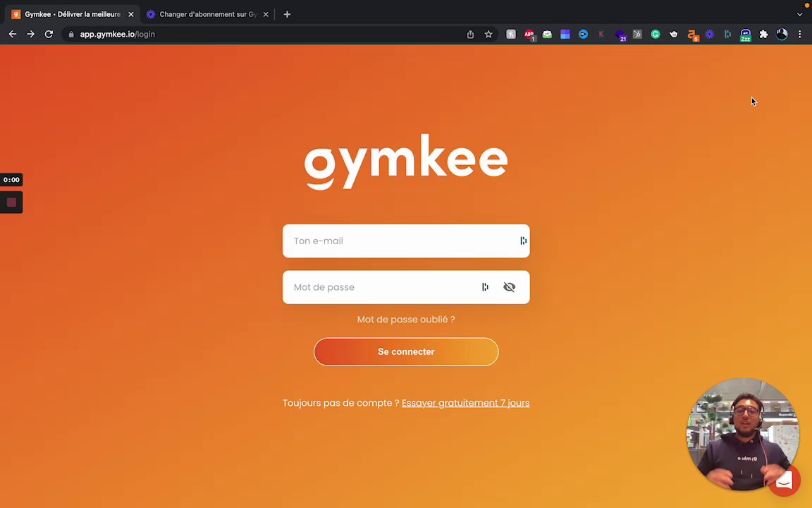Expand the tab search chevron
Screen dimensions: 812x508
799,15
